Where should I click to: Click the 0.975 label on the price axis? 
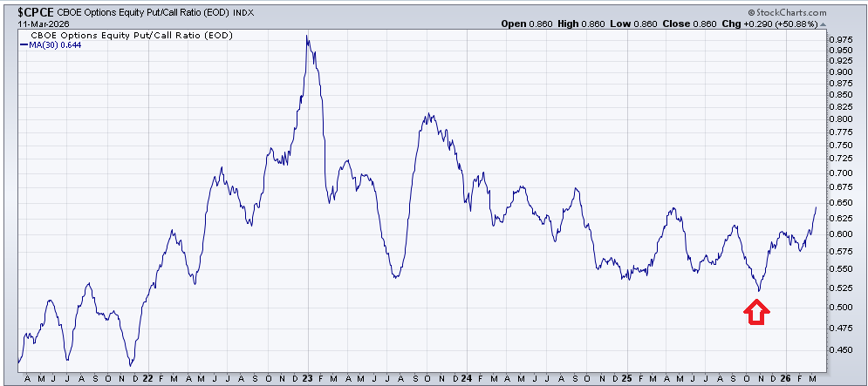pos(841,39)
